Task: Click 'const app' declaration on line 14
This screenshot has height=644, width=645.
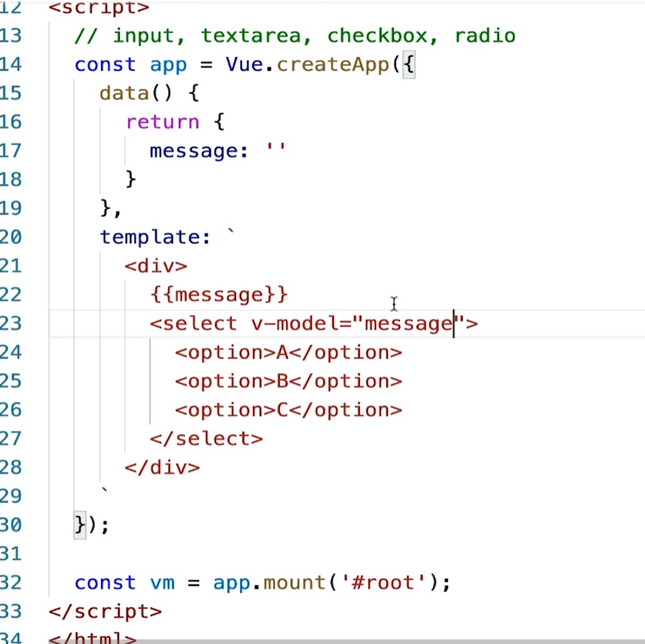Action: [x=131, y=65]
